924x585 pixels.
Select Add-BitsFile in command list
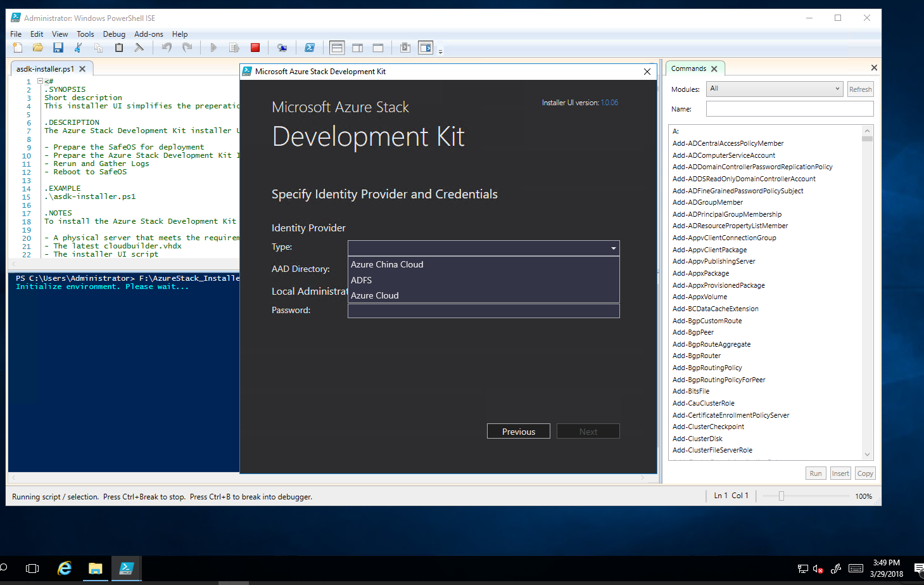(x=690, y=391)
